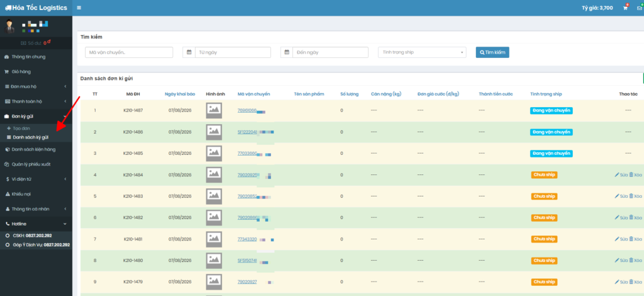This screenshot has width=644, height=296.
Task: Open image placeholder for order K210-1483
Action: [x=214, y=196]
